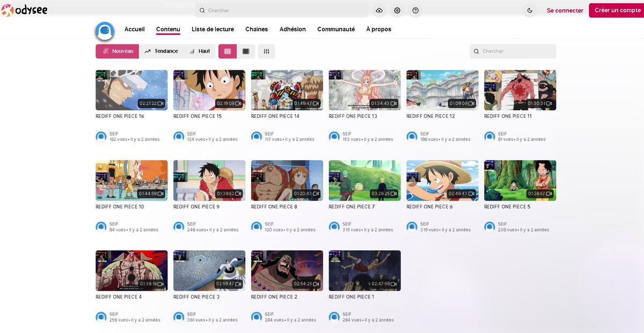The height and width of the screenshot is (333, 644).
Task: Click SEIF avatar under ONE PIECE 13
Action: click(334, 137)
